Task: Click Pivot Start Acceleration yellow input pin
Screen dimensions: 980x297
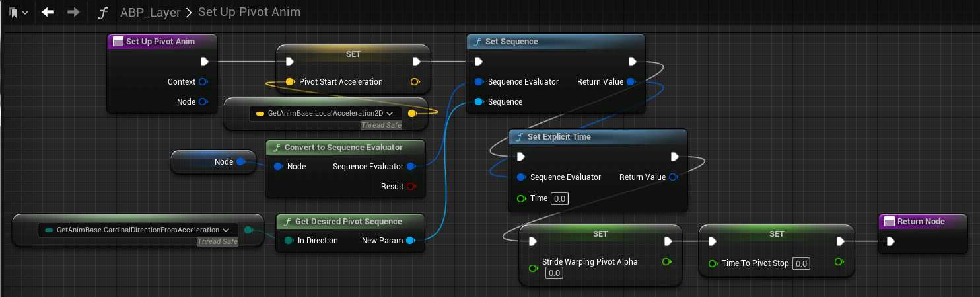Action: [289, 82]
